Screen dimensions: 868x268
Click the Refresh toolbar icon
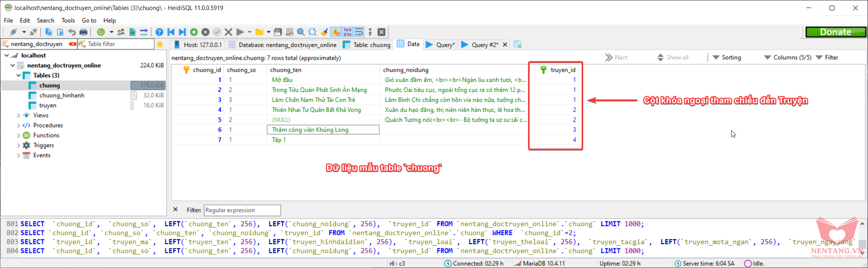(101, 32)
